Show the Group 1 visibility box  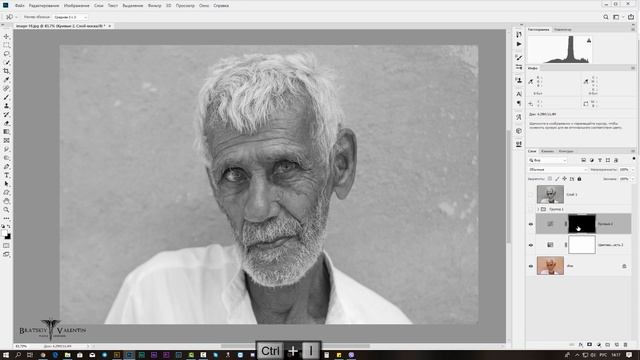(531, 209)
